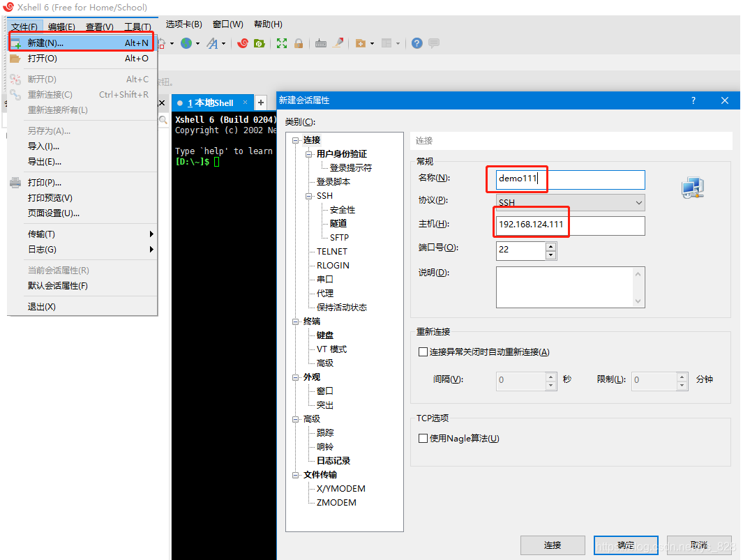Collapse the 外观 tree node
Screen dimensions: 743x560
296,377
